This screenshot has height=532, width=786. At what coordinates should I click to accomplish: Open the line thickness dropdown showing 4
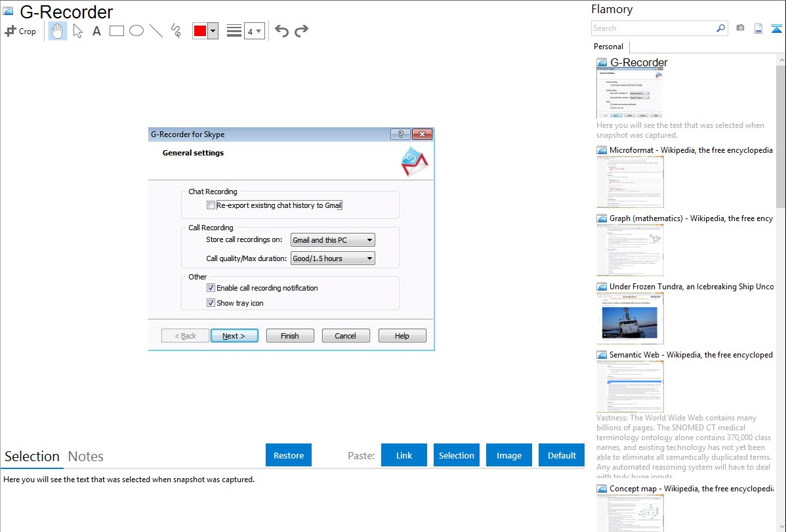tap(254, 31)
